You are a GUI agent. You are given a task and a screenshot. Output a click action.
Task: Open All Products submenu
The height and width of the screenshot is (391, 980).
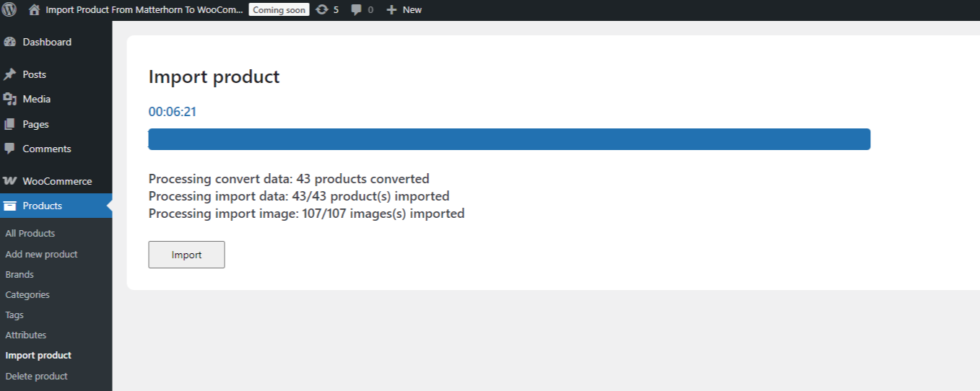tap(30, 233)
